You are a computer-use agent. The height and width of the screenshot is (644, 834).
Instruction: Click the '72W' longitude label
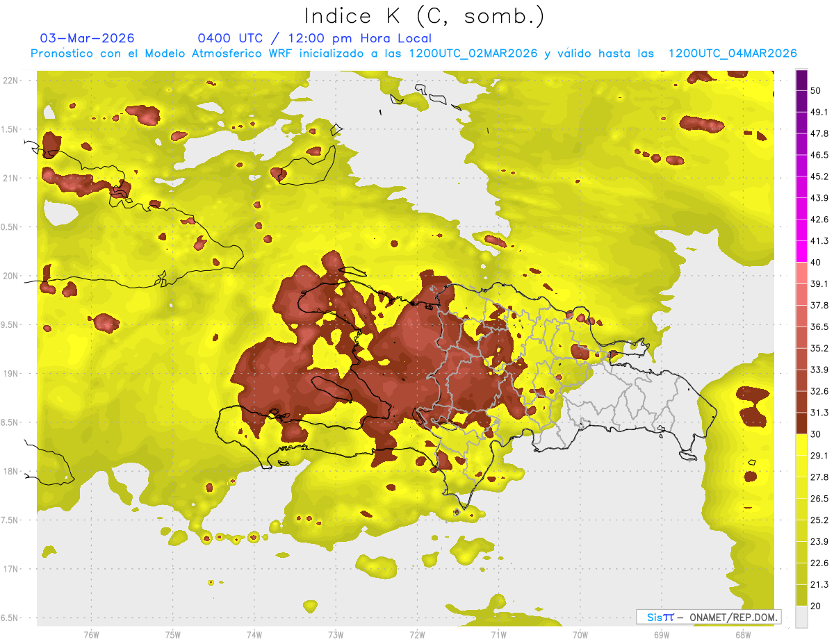[x=417, y=635]
